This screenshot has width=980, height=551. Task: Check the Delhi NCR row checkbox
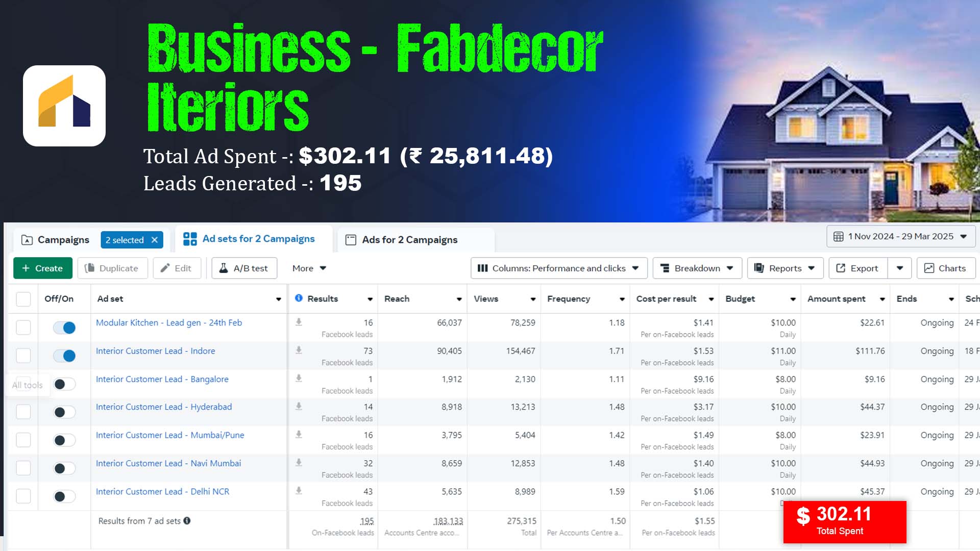coord(23,496)
